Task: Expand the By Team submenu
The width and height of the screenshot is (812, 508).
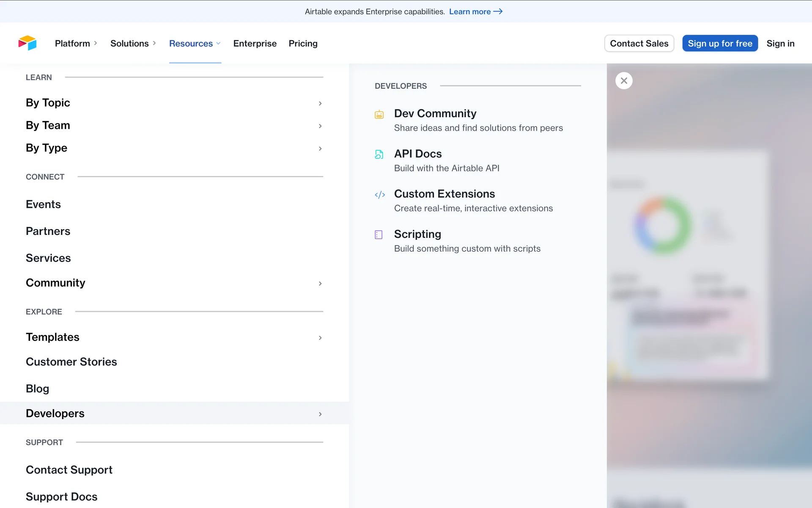Action: (x=320, y=126)
